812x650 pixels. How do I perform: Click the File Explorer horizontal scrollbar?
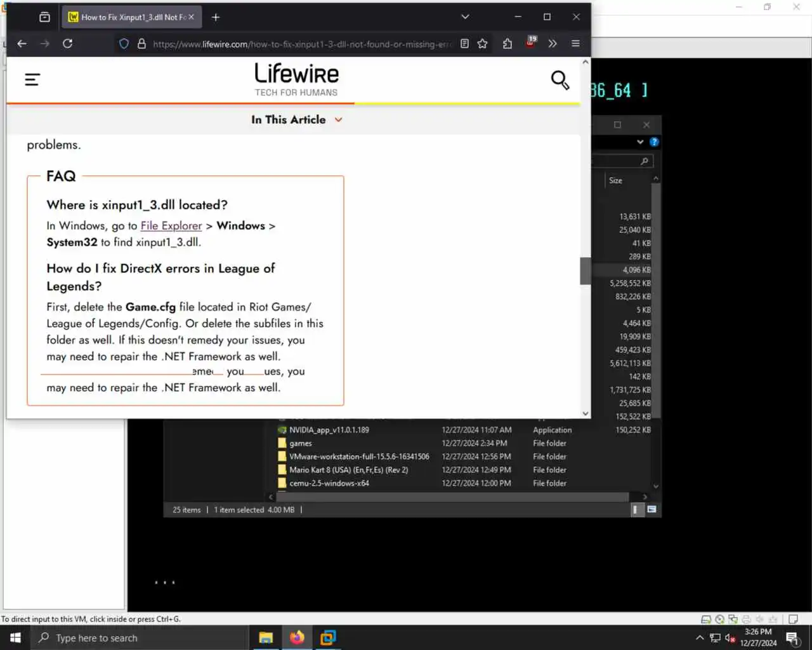tap(452, 497)
